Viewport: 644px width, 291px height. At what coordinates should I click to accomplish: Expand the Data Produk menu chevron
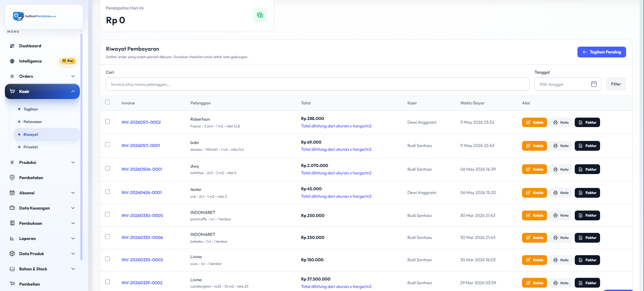pos(73,254)
